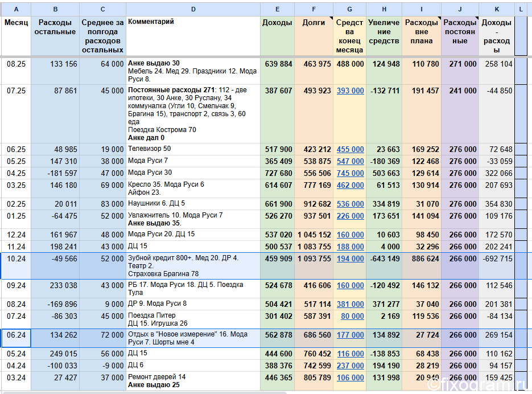532x394 pixels.
Task: Select the Зубной кредит 800+ comment cell
Action: tap(193, 266)
